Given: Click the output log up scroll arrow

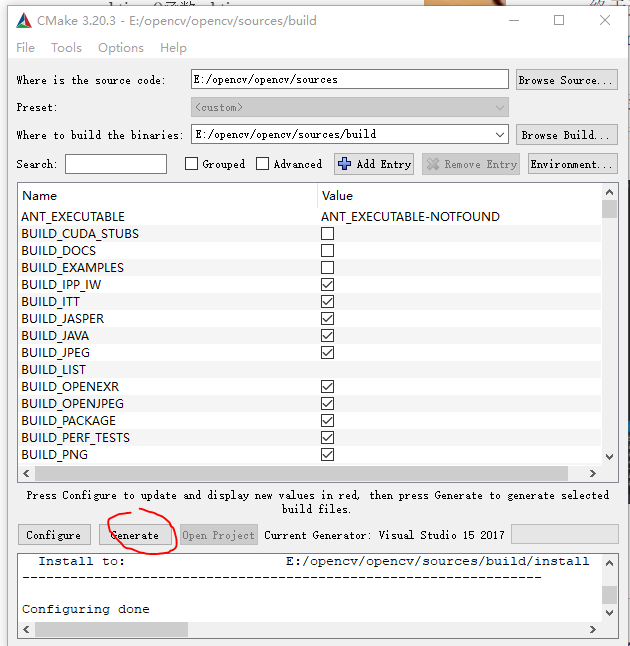Looking at the screenshot, I should pos(610,563).
